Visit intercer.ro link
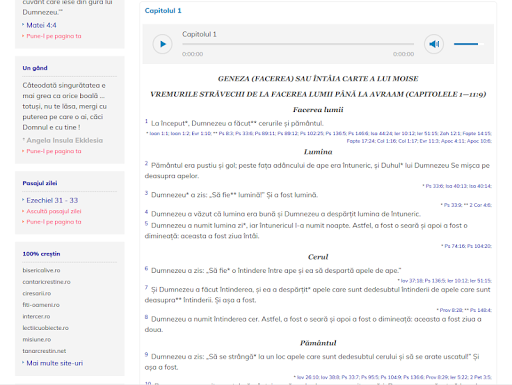 (x=36, y=316)
